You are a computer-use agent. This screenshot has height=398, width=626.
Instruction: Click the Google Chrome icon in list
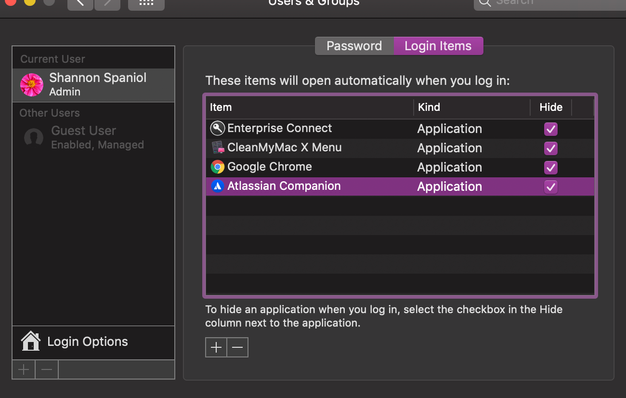(x=218, y=167)
